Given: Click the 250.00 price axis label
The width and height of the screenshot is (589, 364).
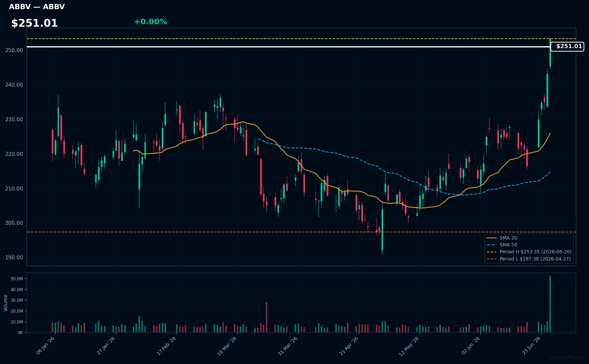Looking at the screenshot, I should point(14,50).
